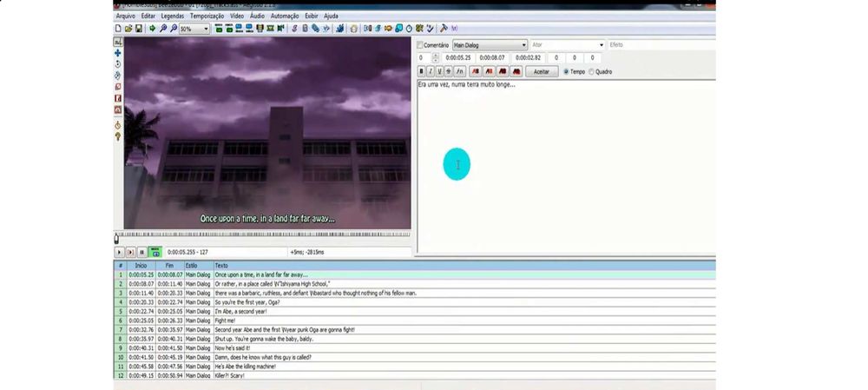
Task: Open the Automação menu
Action: [285, 16]
